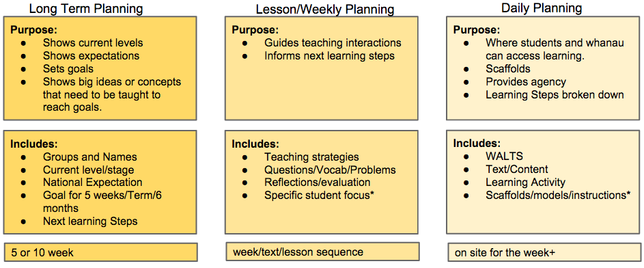Viewport: 644px width, 268px height.
Task: Click 'Specific student focus*' text
Action: [319, 196]
